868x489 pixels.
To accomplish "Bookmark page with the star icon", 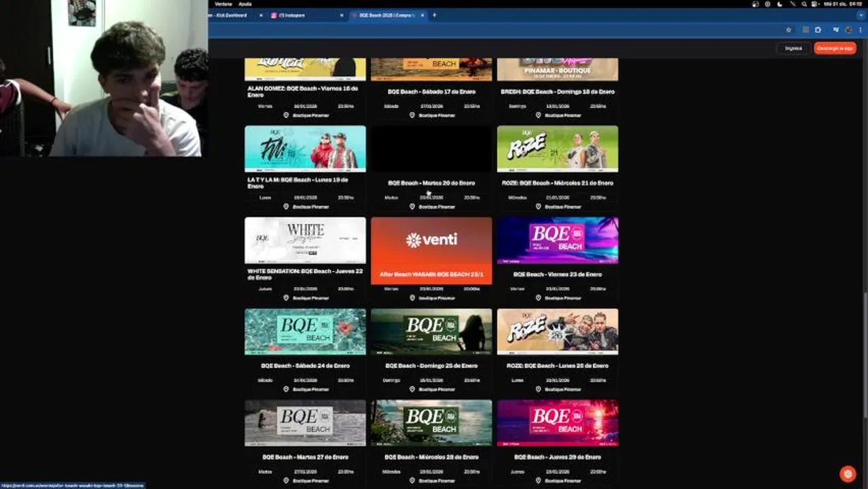I will coord(789,30).
